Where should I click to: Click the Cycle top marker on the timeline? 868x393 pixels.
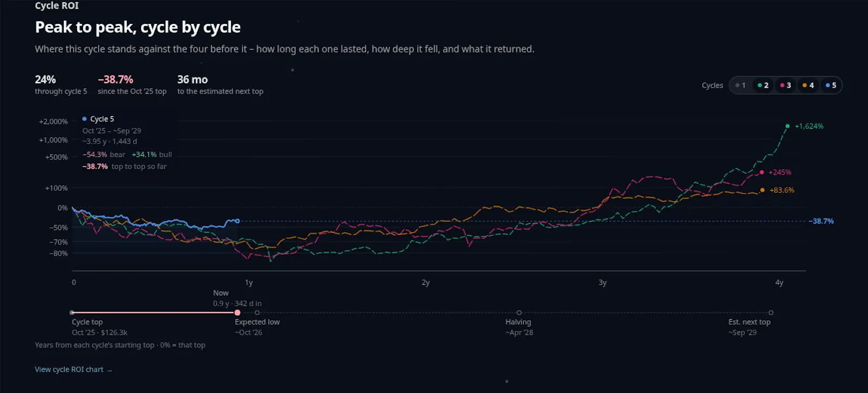click(x=72, y=313)
